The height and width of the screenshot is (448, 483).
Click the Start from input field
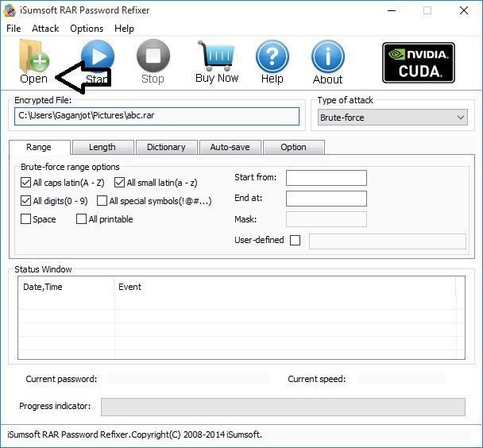[x=327, y=178]
